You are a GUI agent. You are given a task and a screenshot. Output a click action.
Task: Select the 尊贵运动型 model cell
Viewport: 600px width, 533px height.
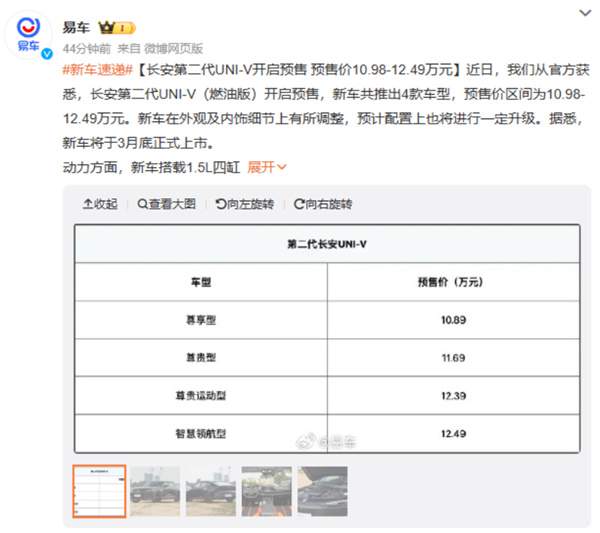pyautogui.click(x=201, y=396)
